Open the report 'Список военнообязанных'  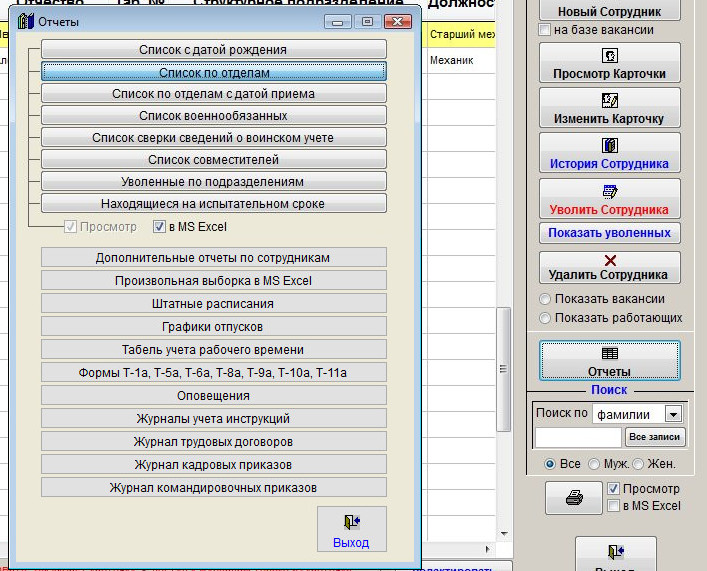[x=214, y=115]
